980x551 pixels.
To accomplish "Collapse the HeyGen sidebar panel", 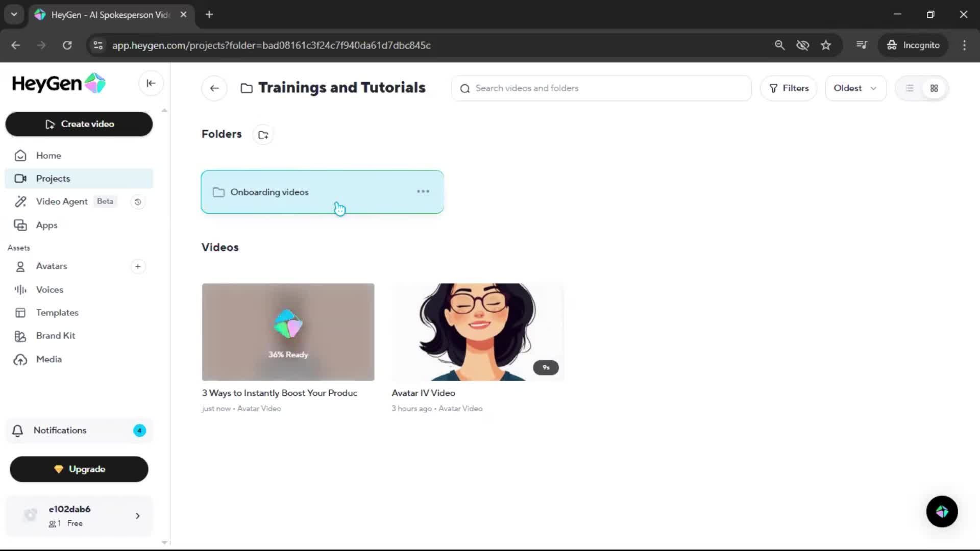I will click(151, 83).
